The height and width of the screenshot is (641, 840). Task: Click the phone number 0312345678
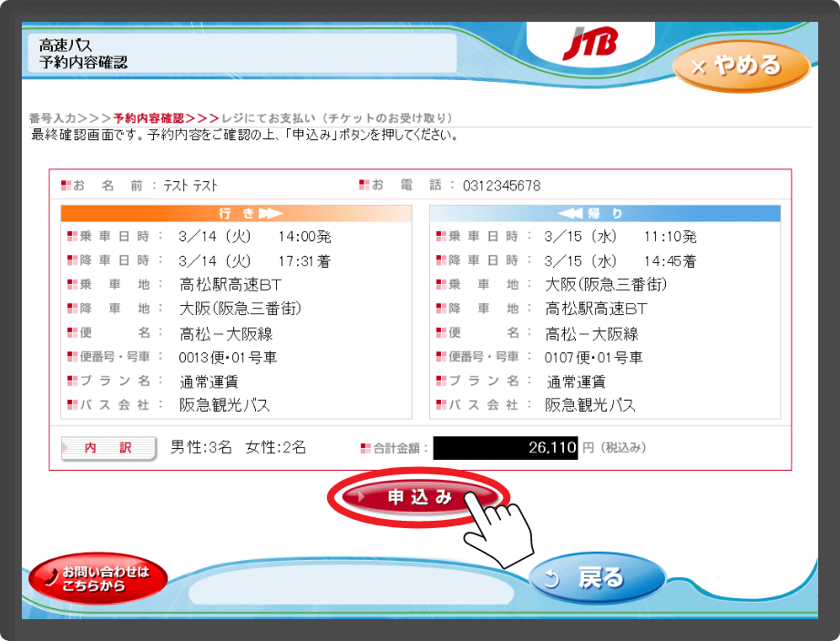501,186
